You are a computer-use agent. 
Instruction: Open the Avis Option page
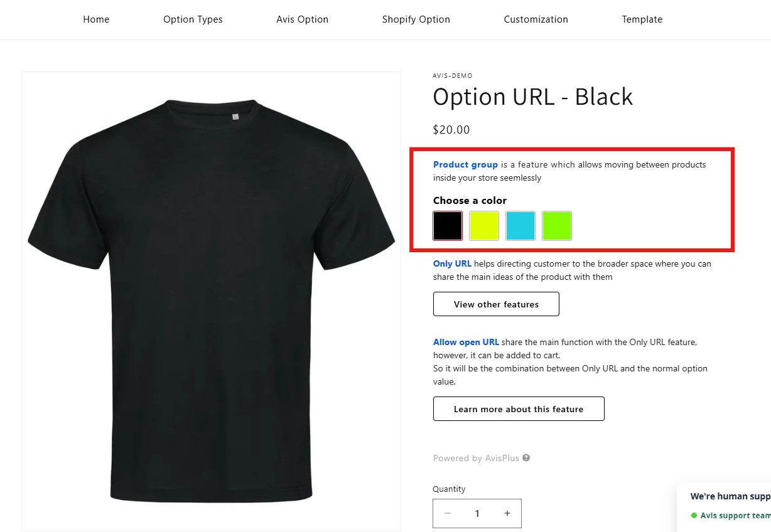303,19
